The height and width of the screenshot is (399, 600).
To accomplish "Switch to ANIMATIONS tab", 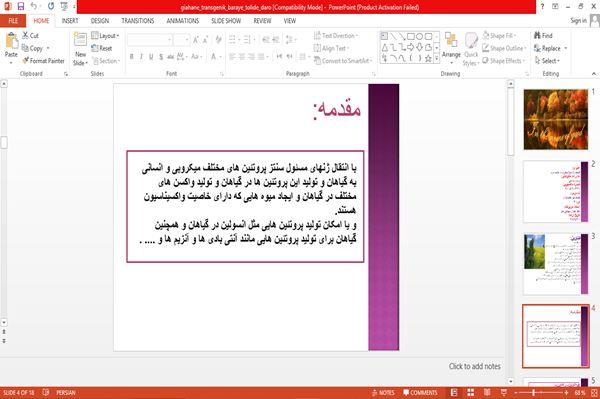I will click(183, 21).
